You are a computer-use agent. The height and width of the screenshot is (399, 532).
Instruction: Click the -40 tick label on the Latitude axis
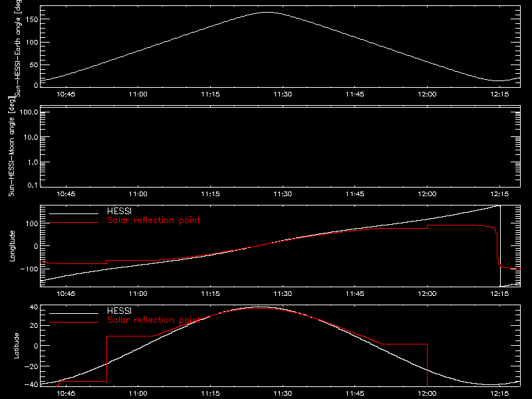pos(32,385)
